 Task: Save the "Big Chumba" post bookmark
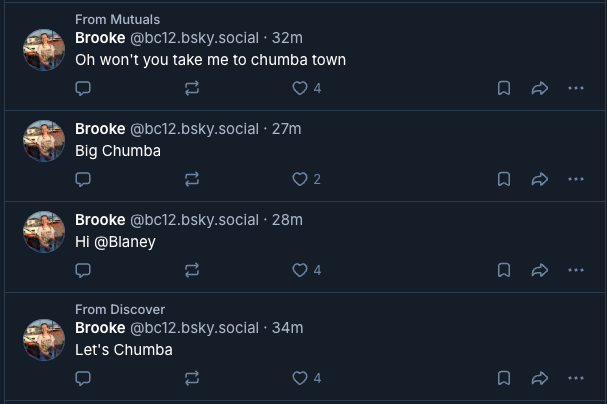coord(504,179)
